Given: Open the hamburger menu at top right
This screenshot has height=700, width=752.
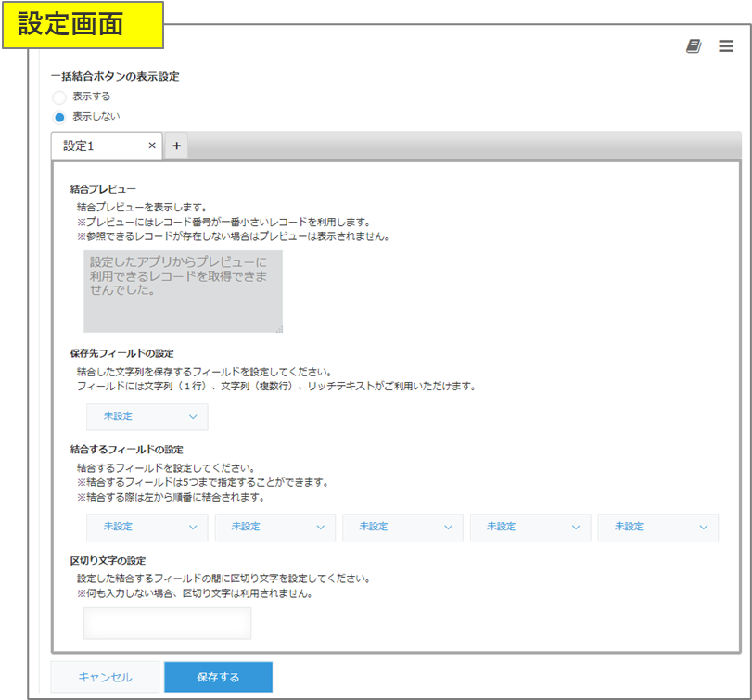Looking at the screenshot, I should pos(726,45).
